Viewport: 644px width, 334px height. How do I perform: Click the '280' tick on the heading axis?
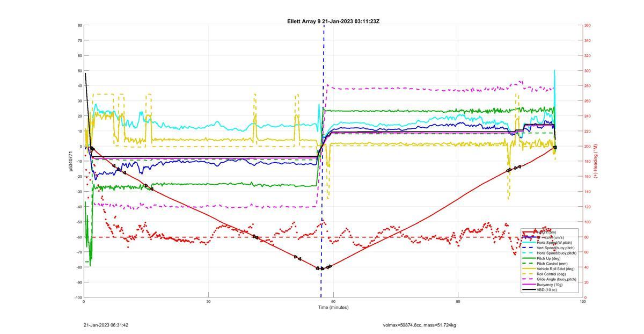click(x=588, y=86)
